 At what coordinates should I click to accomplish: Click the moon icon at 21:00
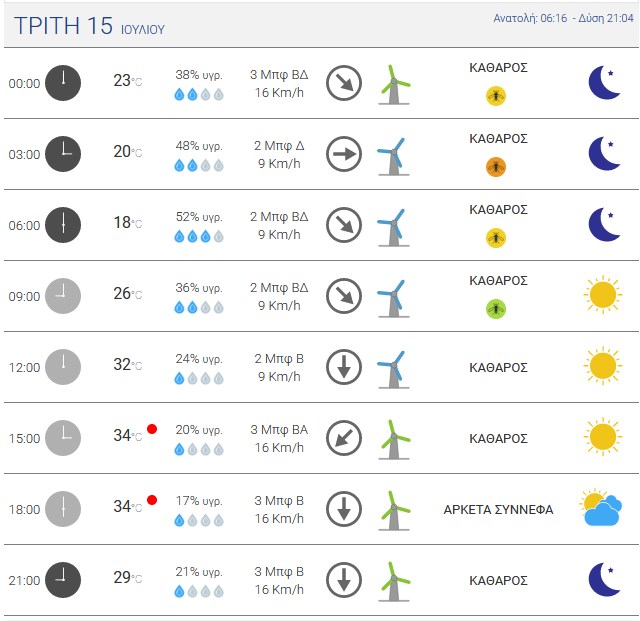click(604, 579)
